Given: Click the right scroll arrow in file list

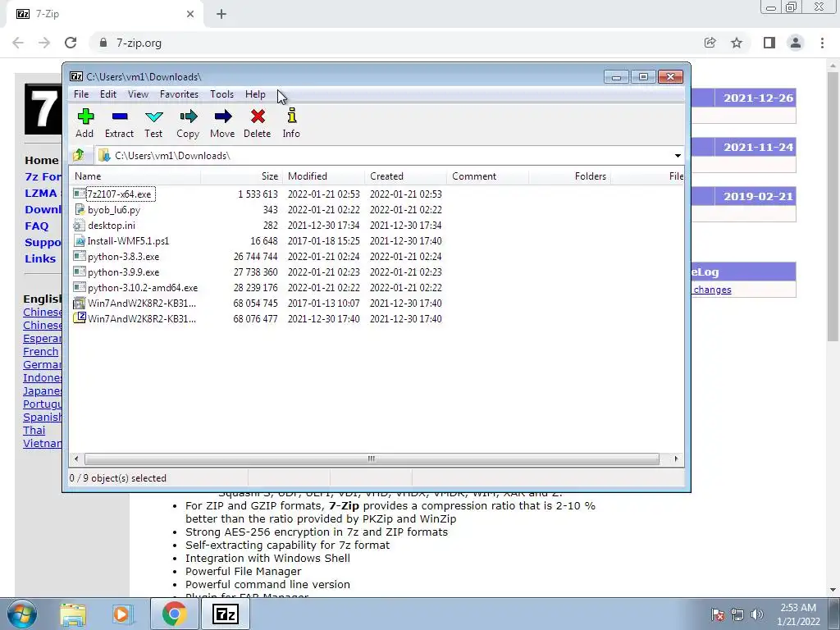Looking at the screenshot, I should point(676,459).
